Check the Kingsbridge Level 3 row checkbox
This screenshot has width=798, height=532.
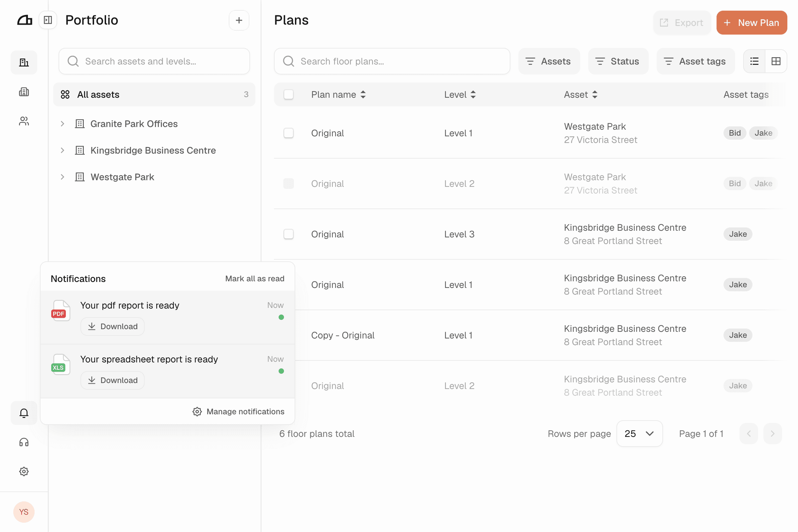[x=288, y=234]
